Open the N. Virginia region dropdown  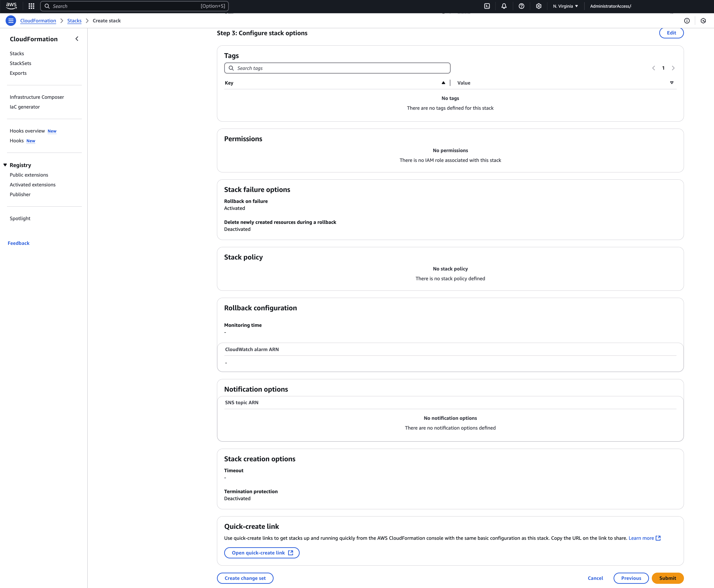click(565, 6)
